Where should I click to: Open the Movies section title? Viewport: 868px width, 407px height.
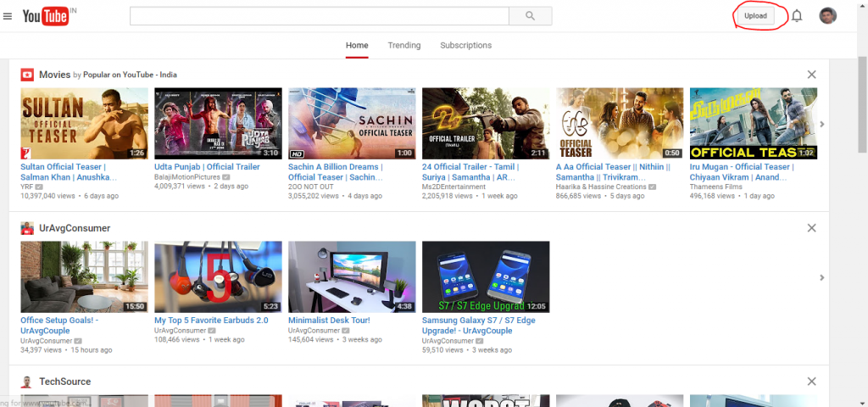(55, 75)
